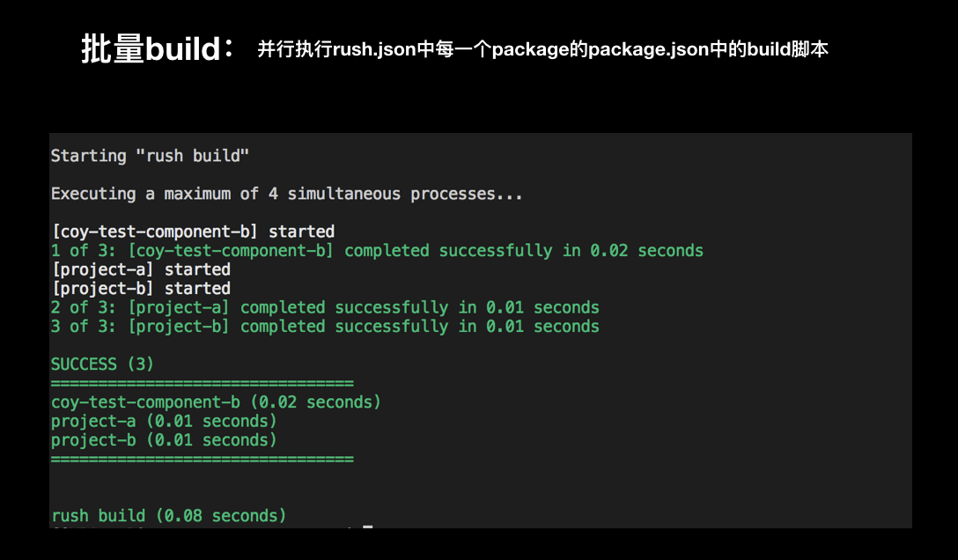Image resolution: width=958 pixels, height=560 pixels.
Task: Click the "1 of 3" completed line
Action: [x=377, y=251]
